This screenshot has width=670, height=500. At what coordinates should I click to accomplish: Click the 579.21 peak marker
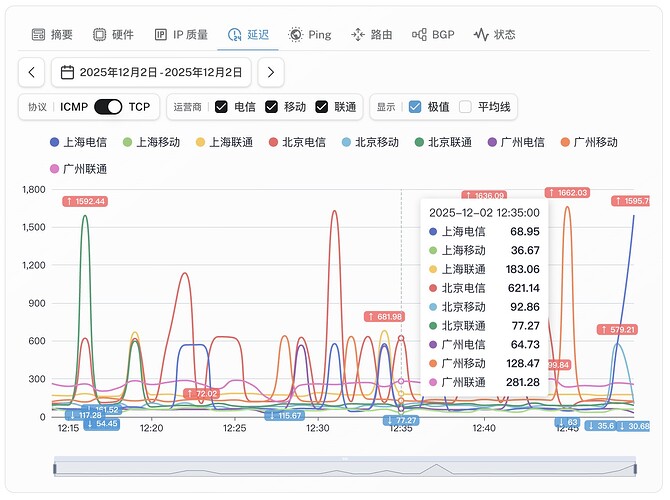pos(617,329)
